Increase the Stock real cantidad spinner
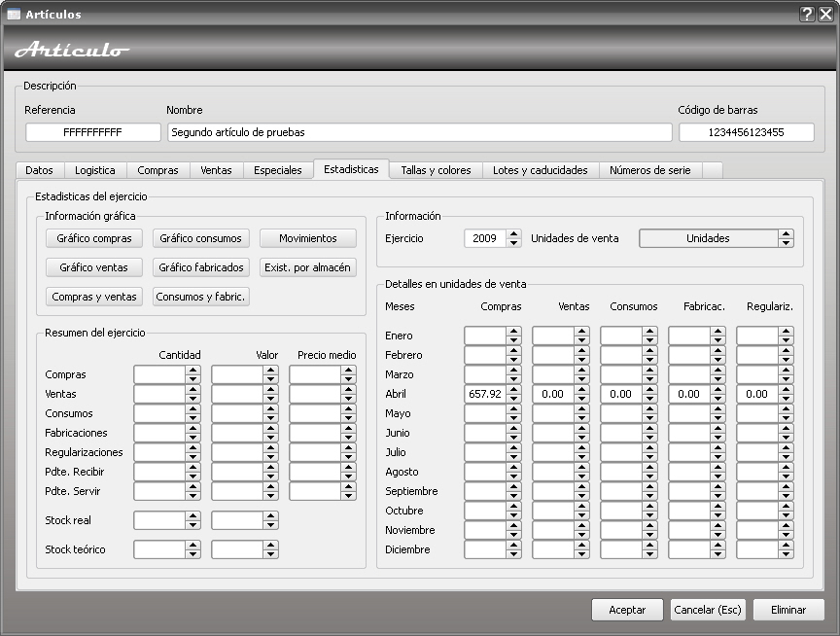The width and height of the screenshot is (840, 636). coord(192,515)
